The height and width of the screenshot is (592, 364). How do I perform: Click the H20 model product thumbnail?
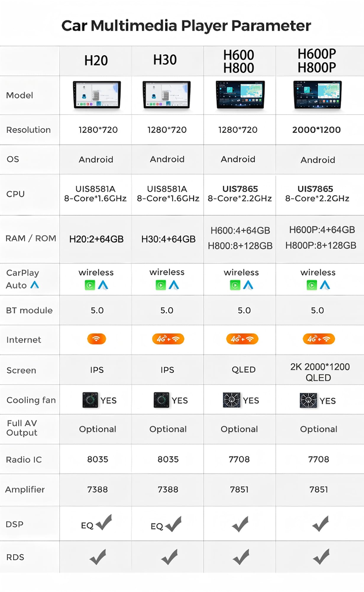tap(97, 95)
